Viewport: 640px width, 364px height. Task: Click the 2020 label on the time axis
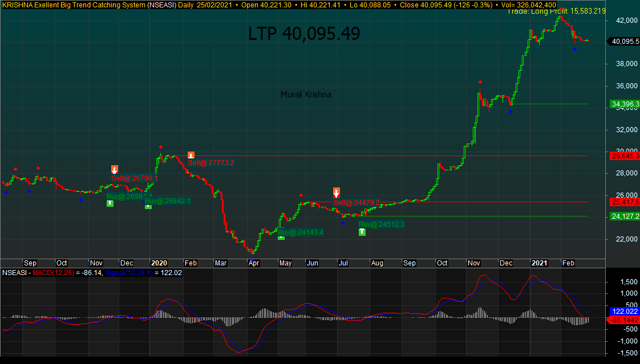(x=159, y=263)
